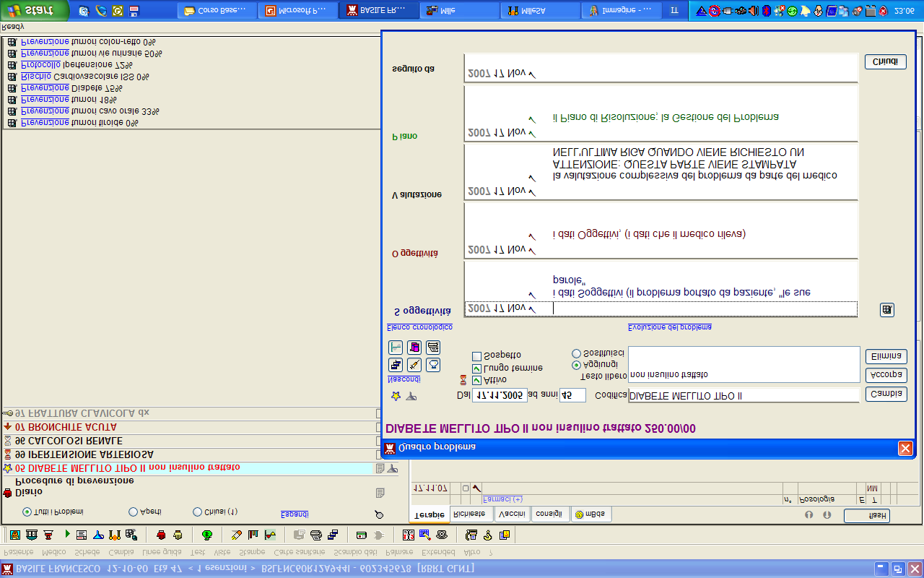Open the Windows Start button
This screenshot has width=924, height=578.
click(x=35, y=10)
